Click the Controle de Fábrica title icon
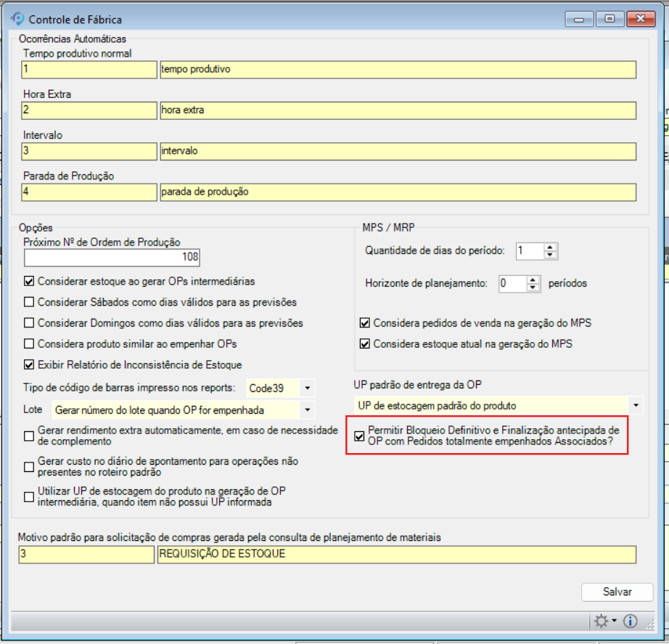This screenshot has width=669, height=644. click(x=18, y=19)
